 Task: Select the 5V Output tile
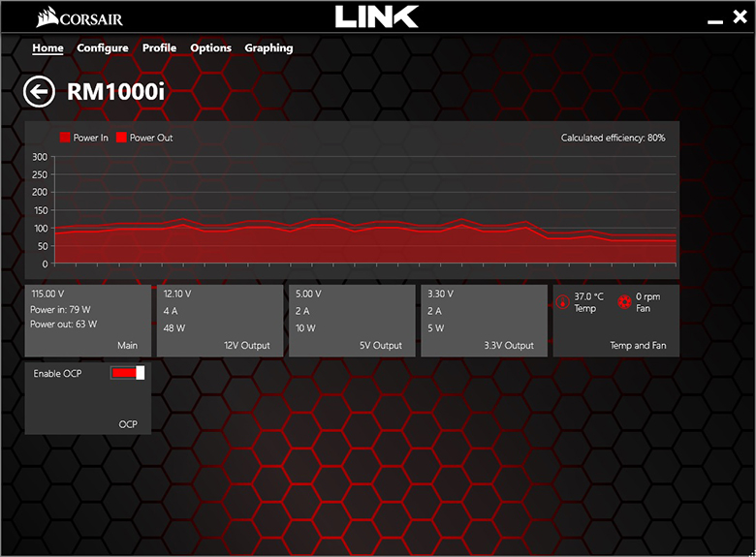pyautogui.click(x=352, y=321)
